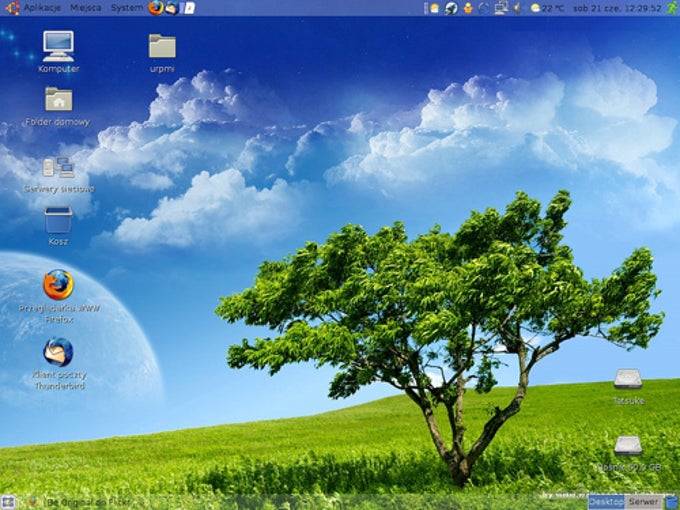Open the weather applet showing 22 °C

click(x=547, y=8)
